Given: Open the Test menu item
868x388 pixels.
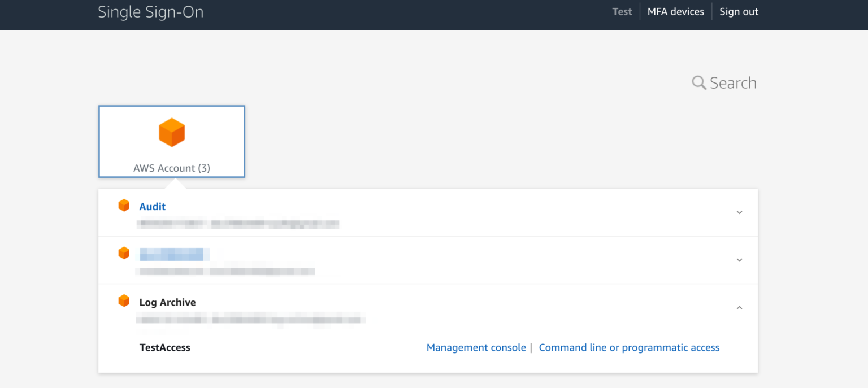Looking at the screenshot, I should (x=622, y=11).
